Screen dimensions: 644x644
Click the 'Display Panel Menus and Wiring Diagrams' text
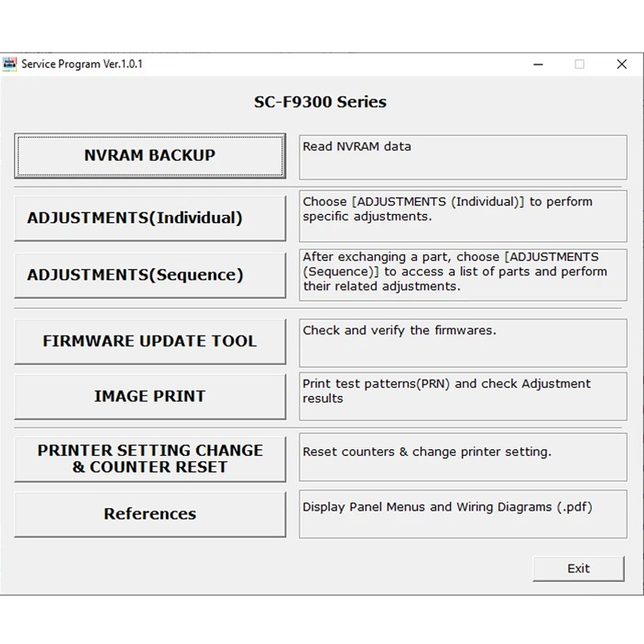click(x=448, y=507)
